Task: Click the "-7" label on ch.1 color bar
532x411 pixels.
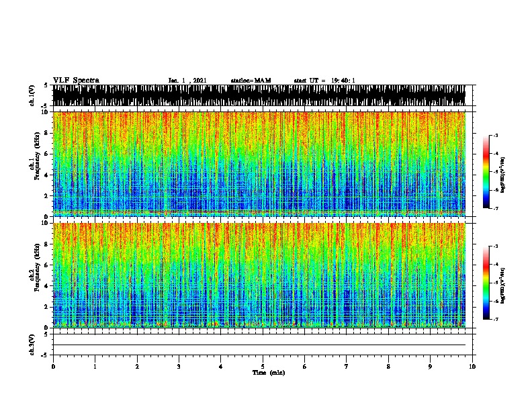Action: click(x=496, y=208)
